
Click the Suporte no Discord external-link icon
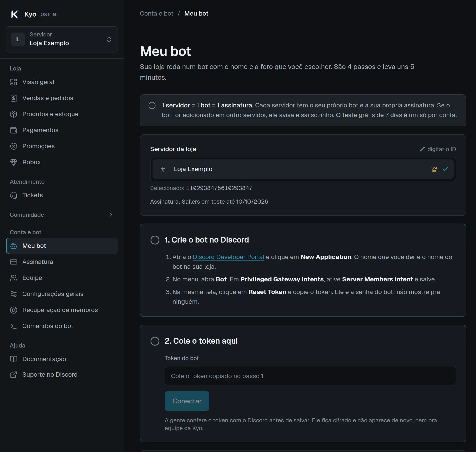(x=14, y=375)
